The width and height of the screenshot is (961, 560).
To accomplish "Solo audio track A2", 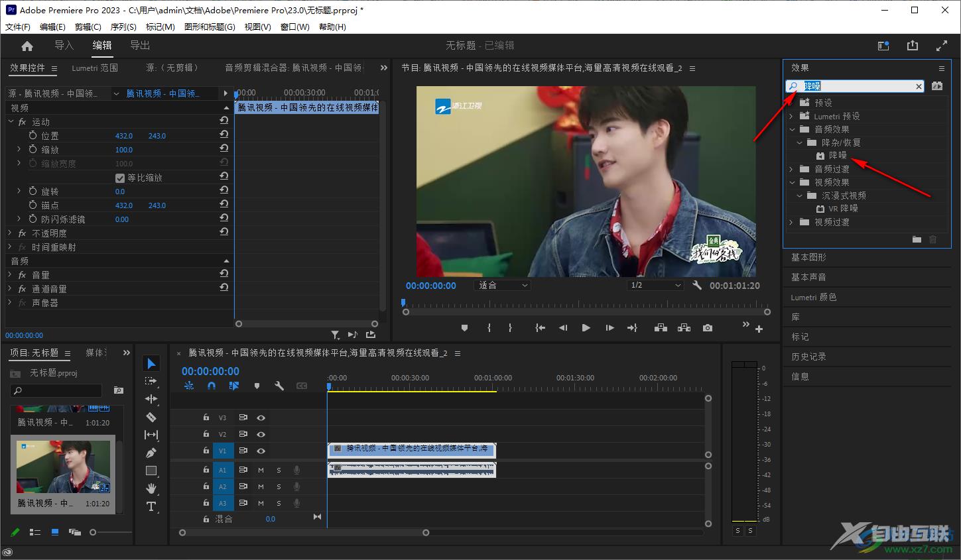I will pos(279,486).
